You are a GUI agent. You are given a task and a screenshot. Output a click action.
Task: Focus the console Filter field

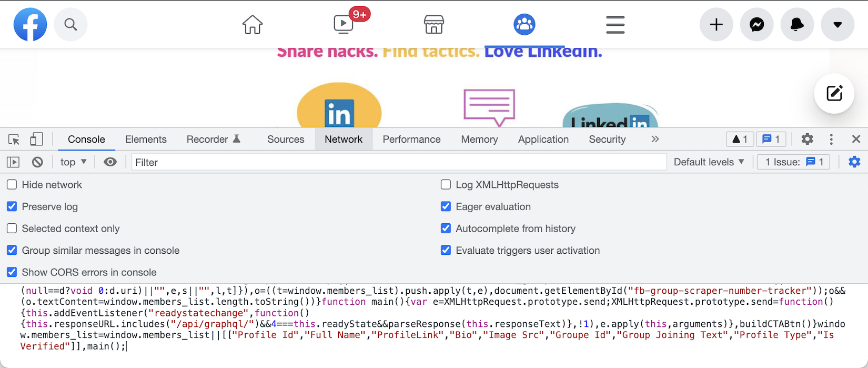pos(399,162)
